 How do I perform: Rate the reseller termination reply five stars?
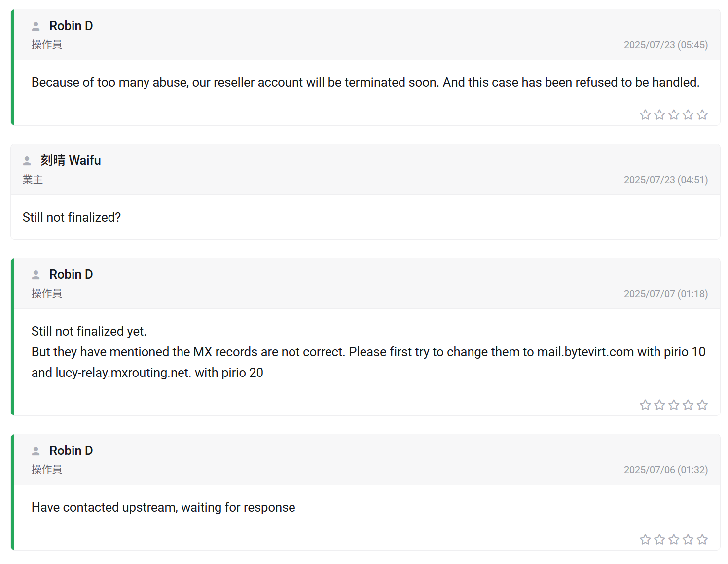(x=702, y=115)
